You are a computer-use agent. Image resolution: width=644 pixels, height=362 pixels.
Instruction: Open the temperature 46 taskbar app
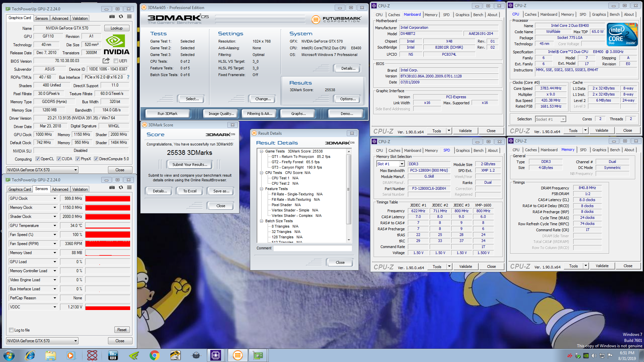click(175, 355)
